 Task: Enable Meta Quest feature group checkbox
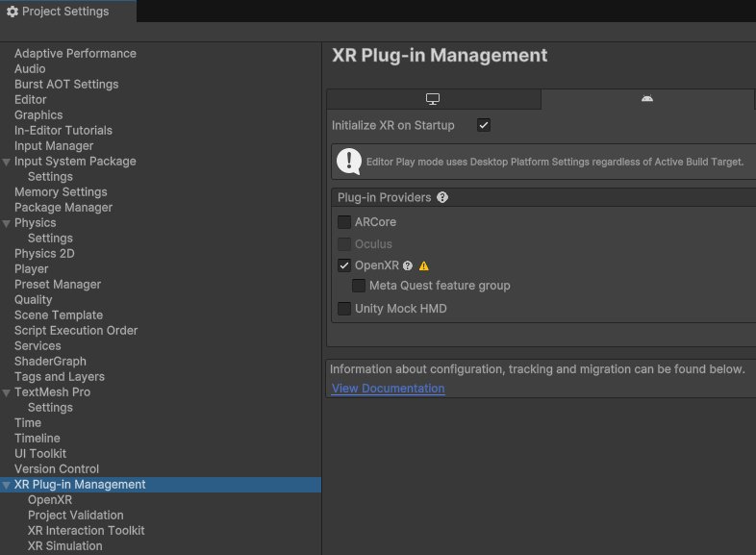point(359,286)
